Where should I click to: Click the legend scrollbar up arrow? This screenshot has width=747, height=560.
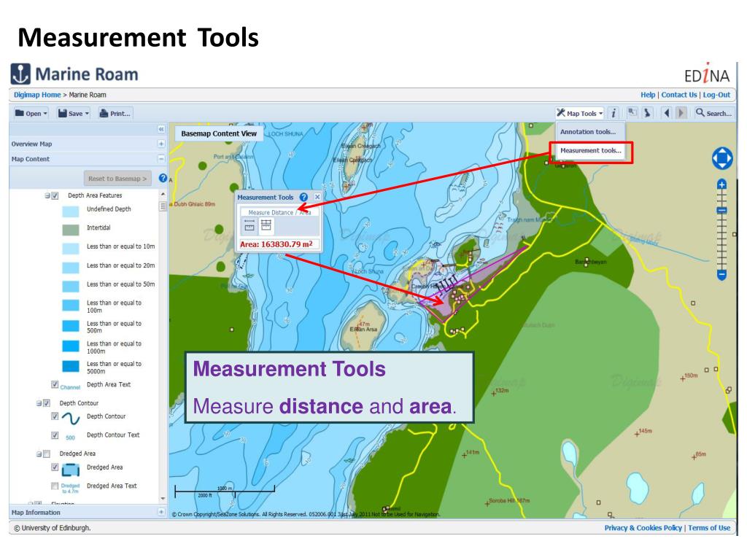tap(163, 194)
